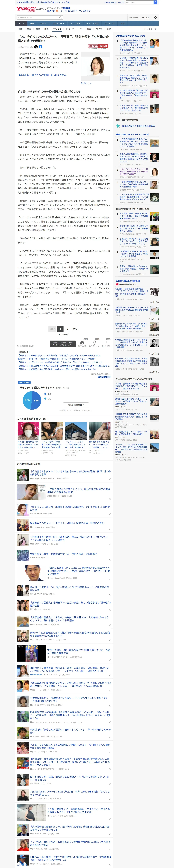Open the 地域 category
The image size is (174, 868).
pos(108,29)
